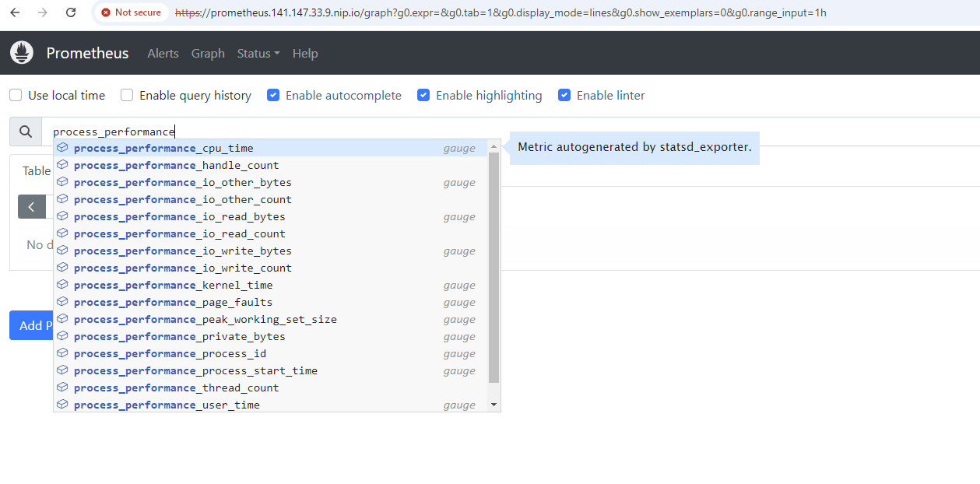Click the Add Panel button

pyautogui.click(x=31, y=324)
